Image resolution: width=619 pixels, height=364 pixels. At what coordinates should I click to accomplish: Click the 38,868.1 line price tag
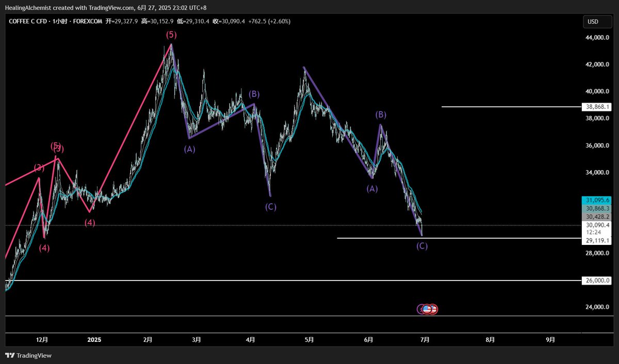tap(598, 107)
